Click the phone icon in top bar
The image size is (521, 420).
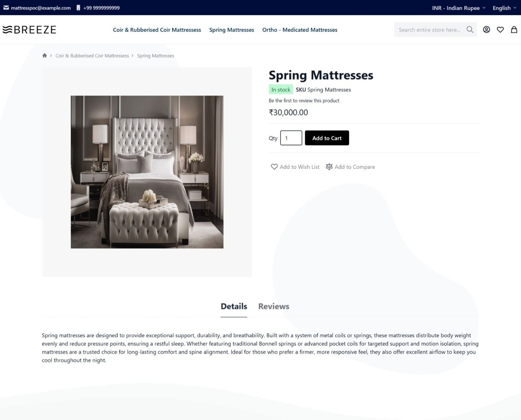78,8
